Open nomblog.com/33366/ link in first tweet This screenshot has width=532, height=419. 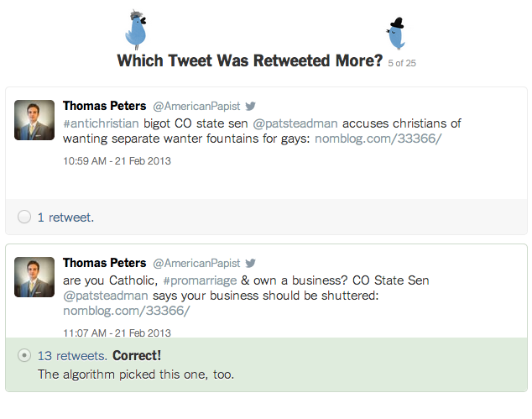pos(378,139)
